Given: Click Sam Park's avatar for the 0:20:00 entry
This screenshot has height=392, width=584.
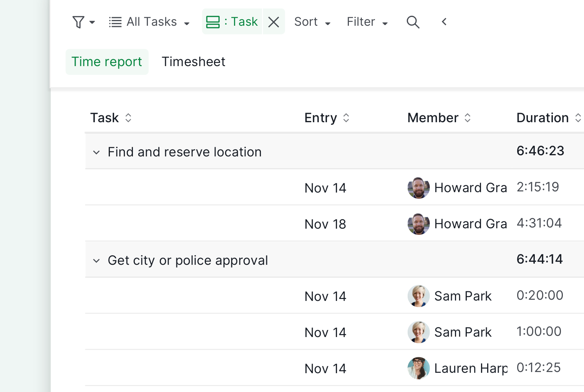Looking at the screenshot, I should (418, 296).
